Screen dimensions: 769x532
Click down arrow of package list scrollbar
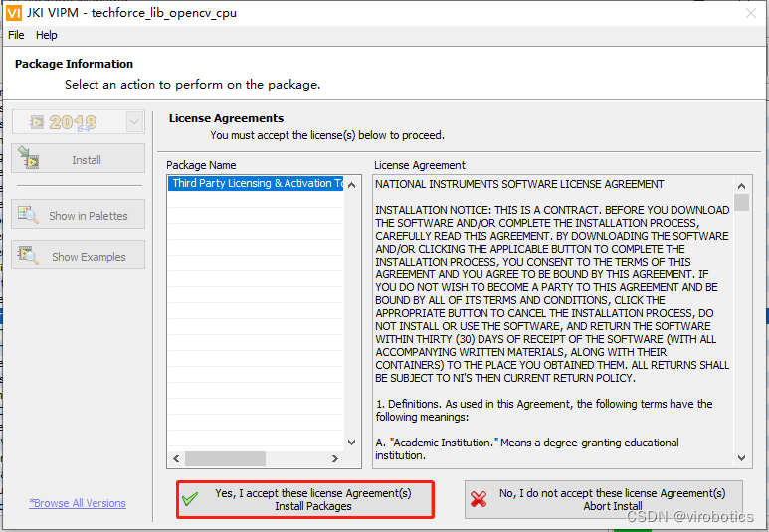click(351, 442)
